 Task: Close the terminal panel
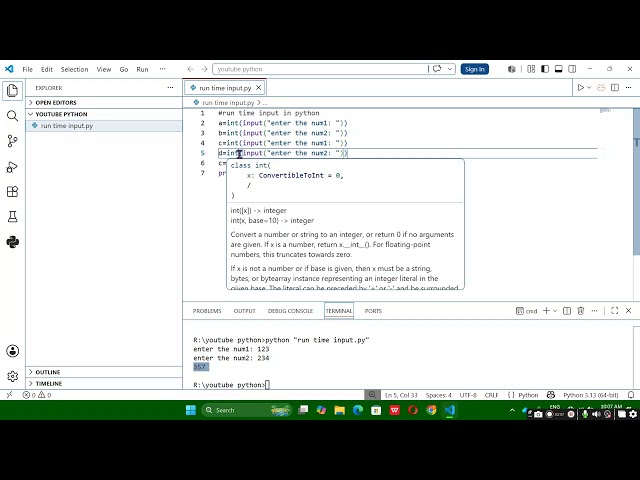tap(629, 311)
